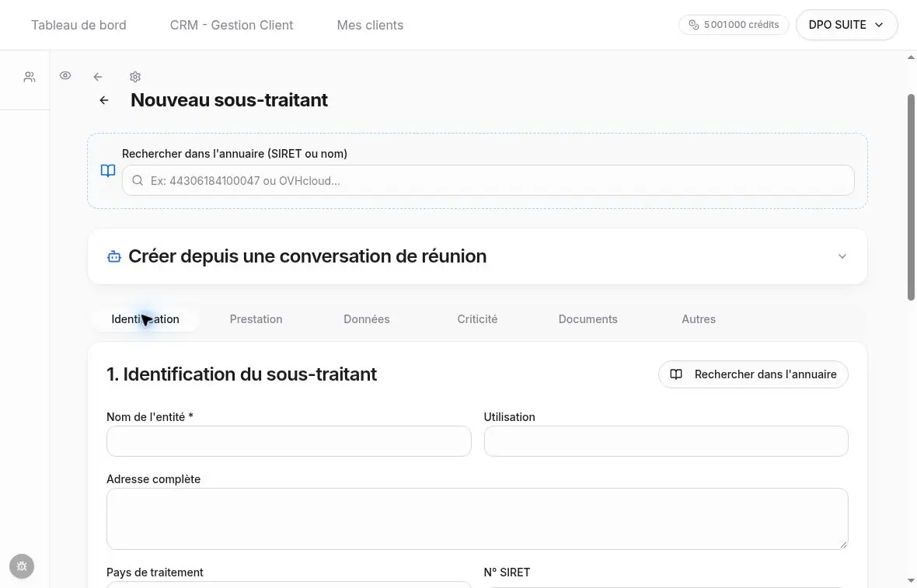Click the Utilisation input field

[666, 441]
